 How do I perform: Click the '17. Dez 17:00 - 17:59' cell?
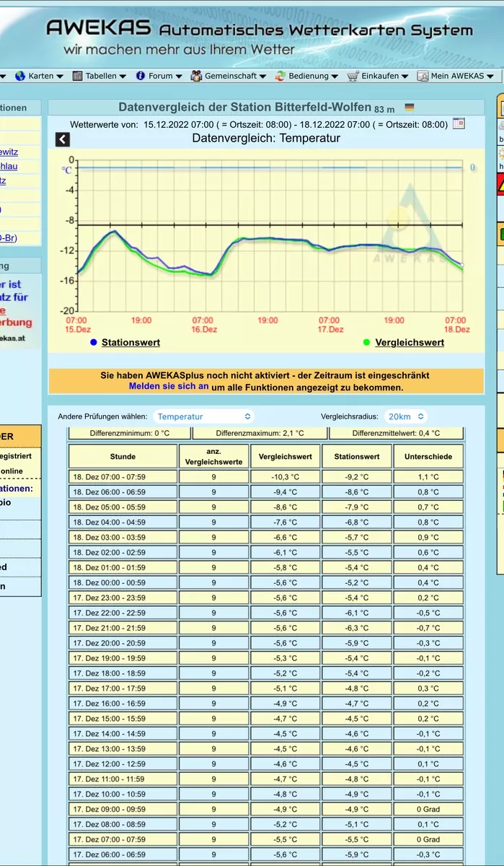coord(123,688)
